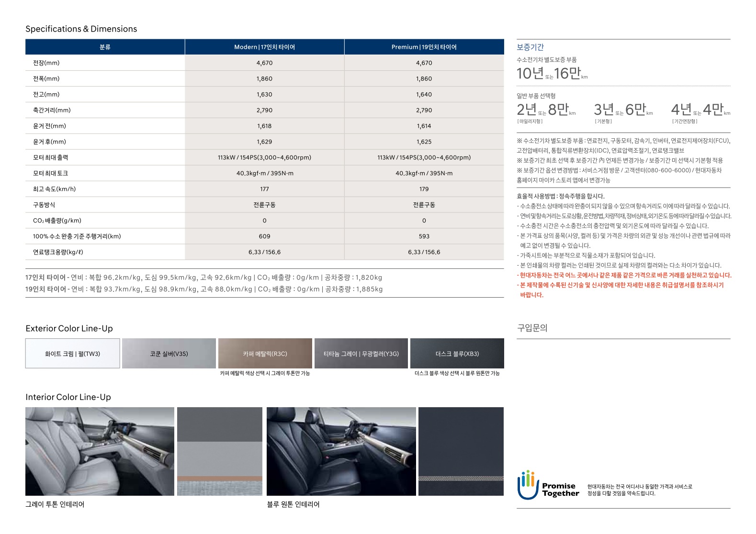Select the 4년 또는 4만km extended warranty option
This screenshot has width=756, height=534.
pos(700,110)
